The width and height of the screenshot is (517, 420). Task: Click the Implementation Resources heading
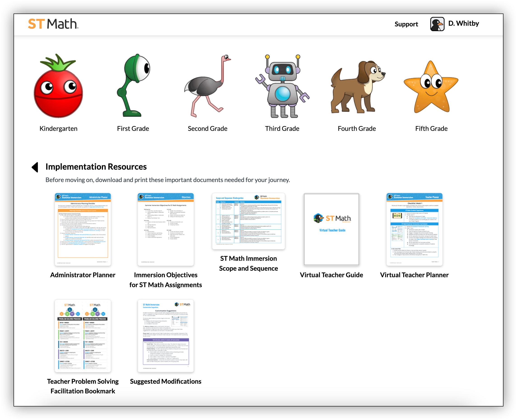[x=96, y=167]
